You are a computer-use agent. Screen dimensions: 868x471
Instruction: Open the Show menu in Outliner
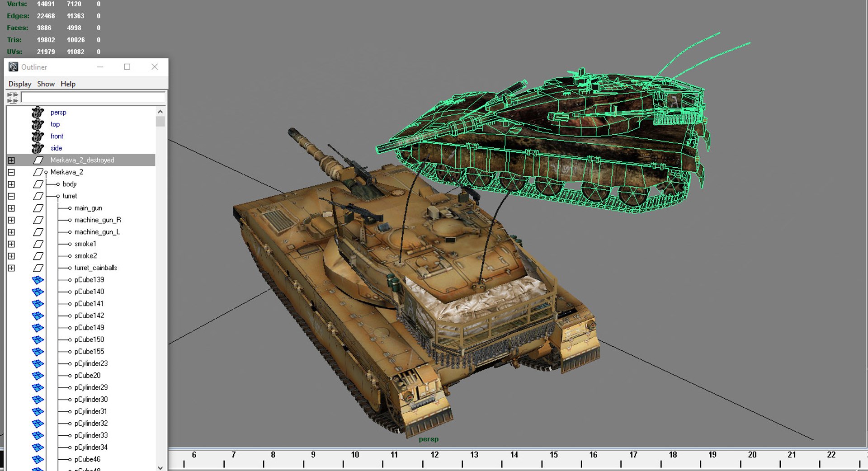click(x=46, y=84)
